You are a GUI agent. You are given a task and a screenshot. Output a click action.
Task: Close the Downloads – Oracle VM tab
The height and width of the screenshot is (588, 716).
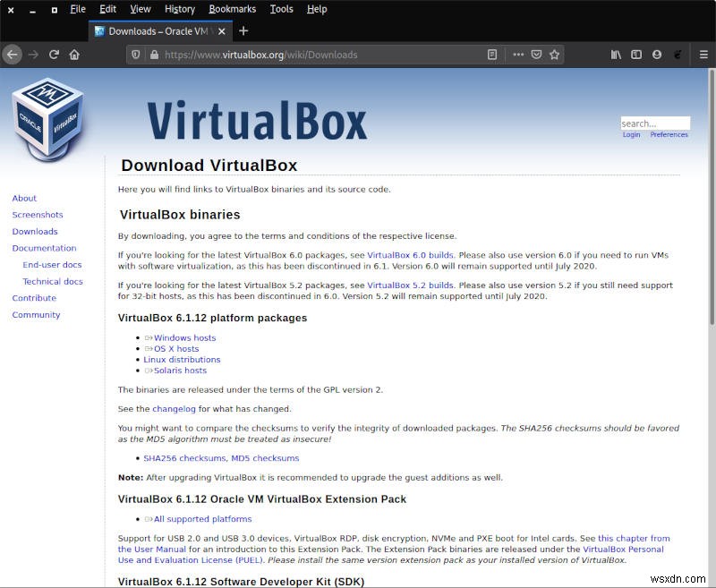pos(221,31)
